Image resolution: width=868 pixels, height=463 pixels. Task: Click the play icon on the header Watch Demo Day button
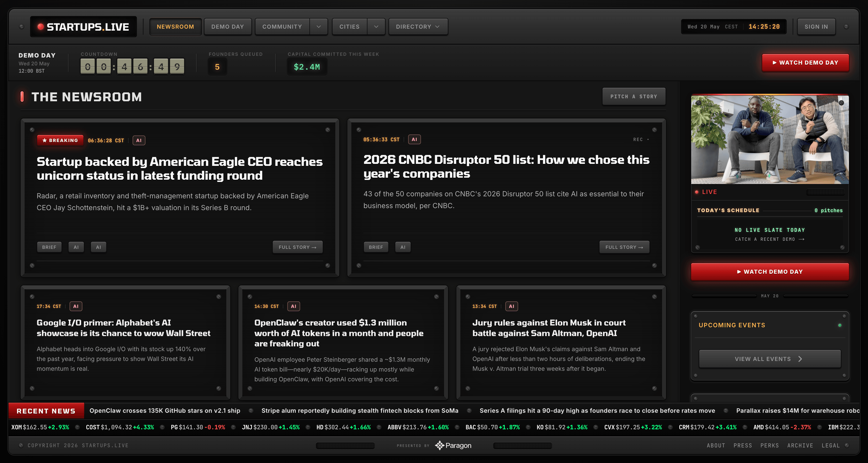pos(775,63)
